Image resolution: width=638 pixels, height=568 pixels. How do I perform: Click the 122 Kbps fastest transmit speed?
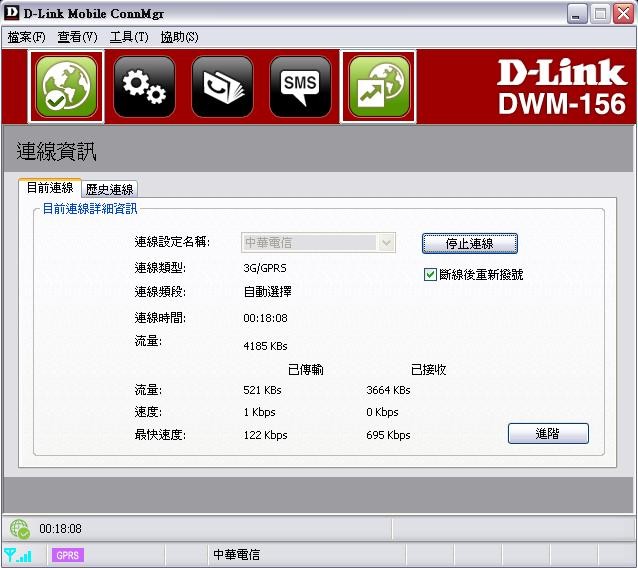(265, 435)
